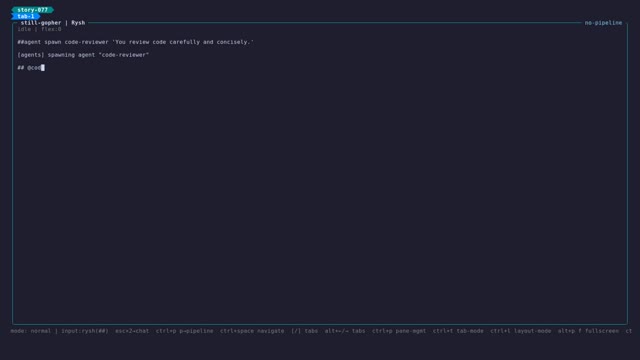640x360 pixels.
Task: Click the agent spawn code-reviewer command line
Action: [136, 42]
